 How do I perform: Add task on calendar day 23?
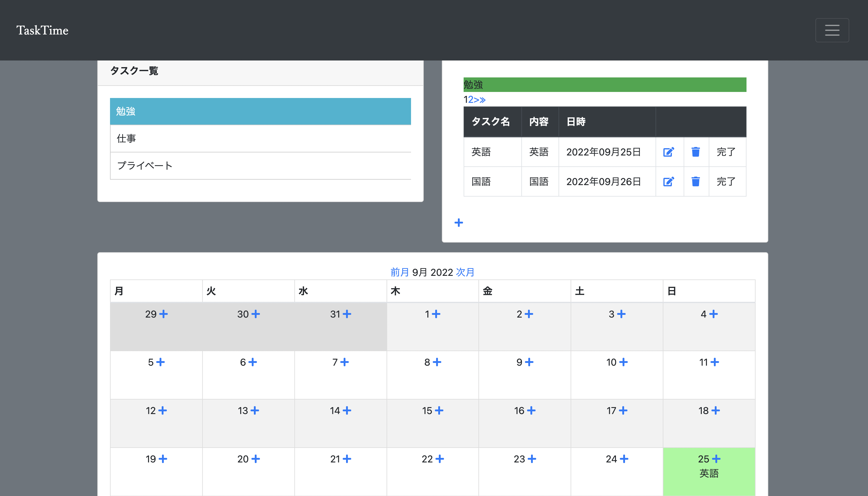[532, 458]
